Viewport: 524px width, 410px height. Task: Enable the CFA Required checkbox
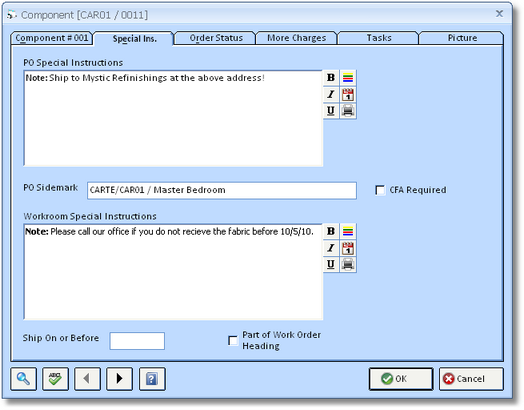(x=380, y=190)
